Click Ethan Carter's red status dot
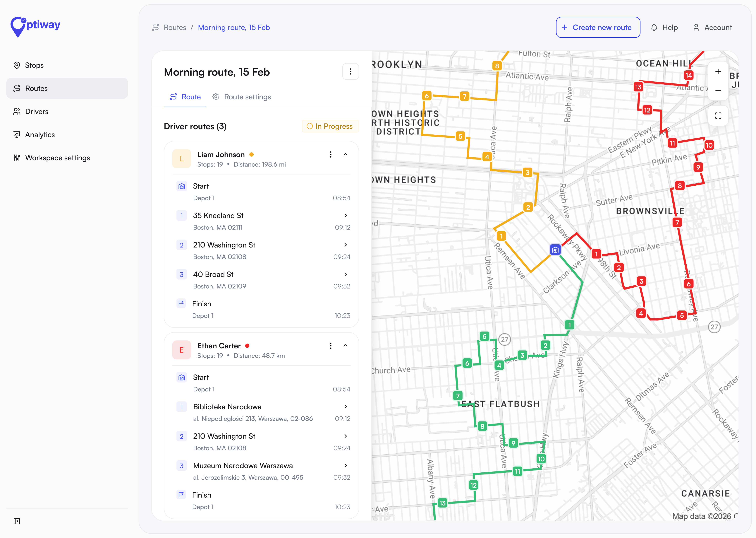This screenshot has width=756, height=538. (247, 346)
